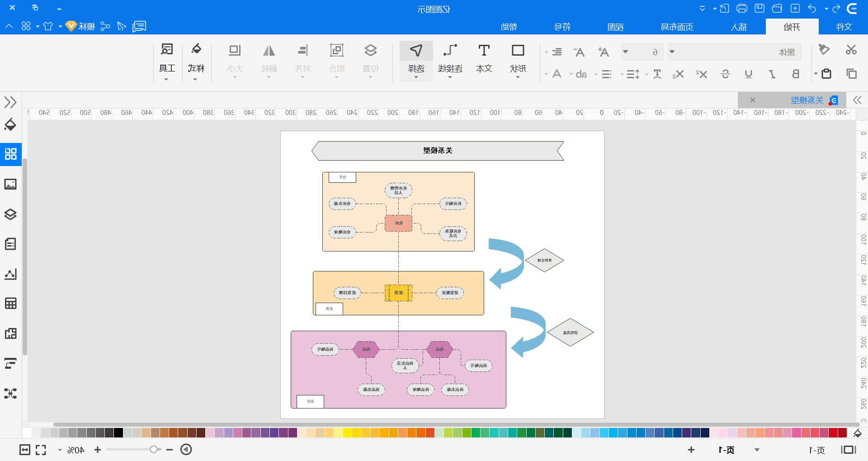
Task: Expand the font color A dropdown
Action: point(546,74)
